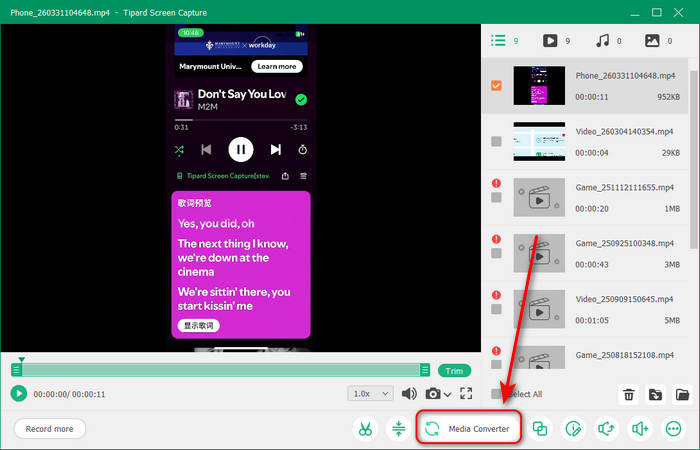Select the Phone_260331104648.mp4 thumbnail
Viewport: 700px width, 450px height.
tap(539, 86)
